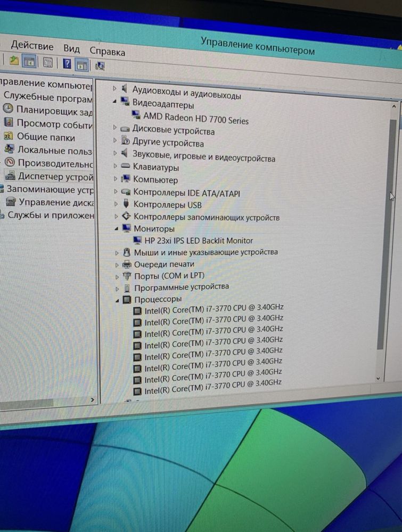Click the Производительность icon
Image resolution: width=402 pixels, height=532 pixels.
click(10, 162)
